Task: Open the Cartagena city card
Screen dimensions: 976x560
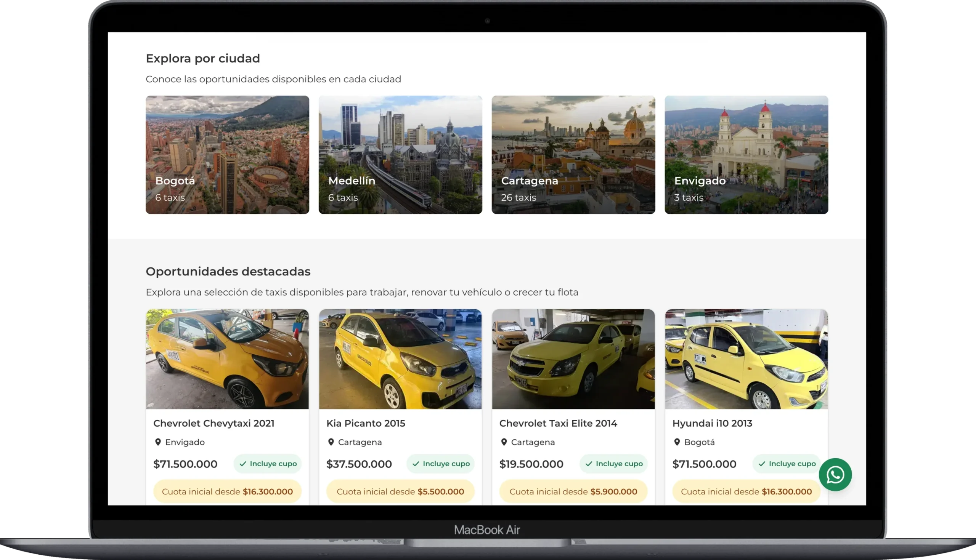Action: (x=573, y=155)
